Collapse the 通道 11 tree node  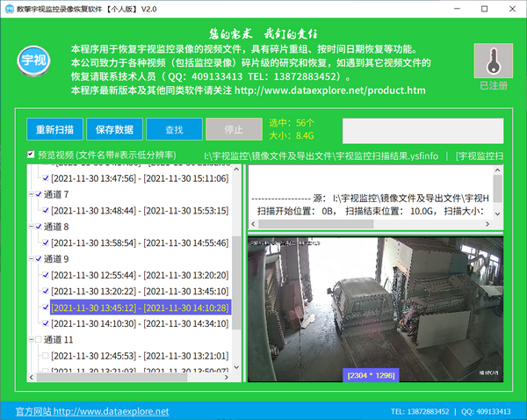29,339
